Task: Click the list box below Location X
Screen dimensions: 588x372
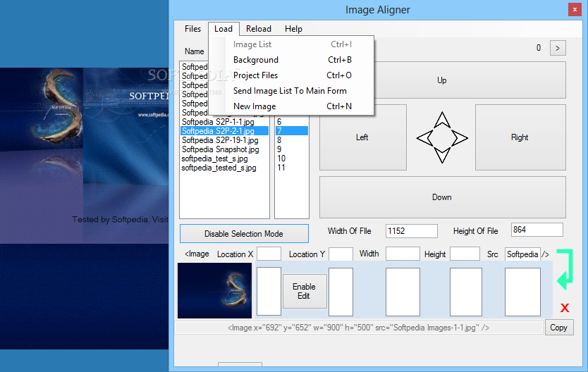Action: pyautogui.click(x=269, y=292)
